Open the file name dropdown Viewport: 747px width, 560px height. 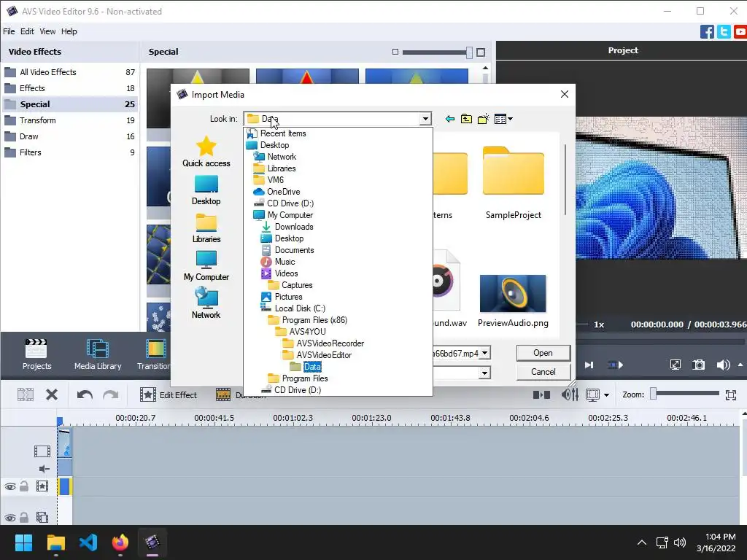(485, 354)
